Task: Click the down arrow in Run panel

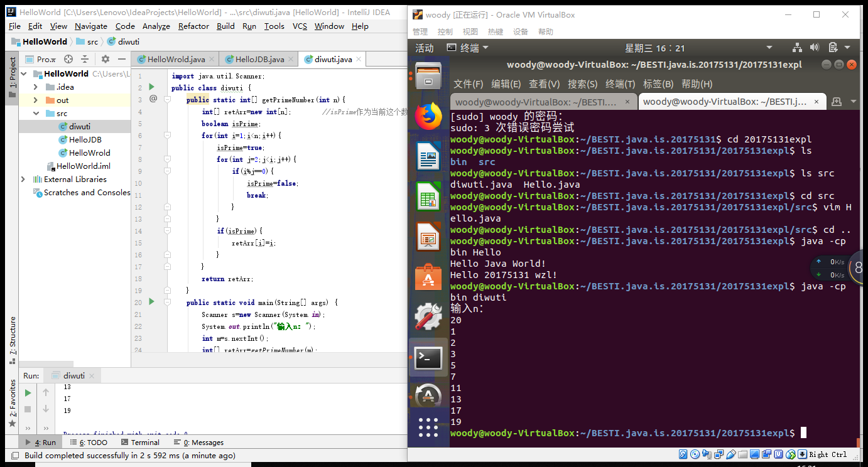Action: pos(46,409)
